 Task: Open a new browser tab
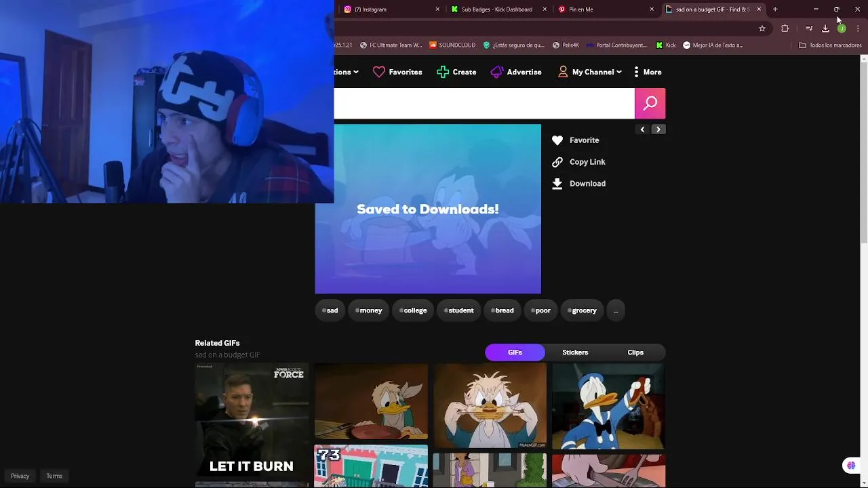775,9
